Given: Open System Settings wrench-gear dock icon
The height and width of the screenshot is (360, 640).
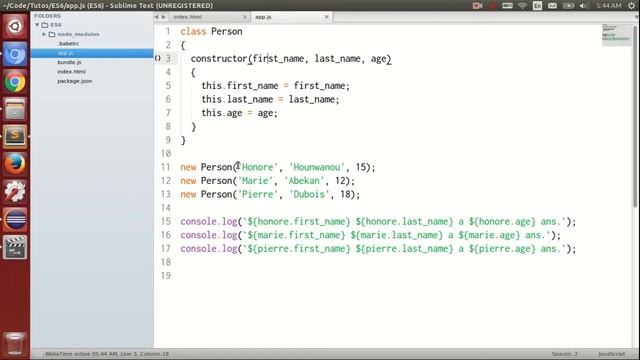Looking at the screenshot, I should tap(15, 191).
